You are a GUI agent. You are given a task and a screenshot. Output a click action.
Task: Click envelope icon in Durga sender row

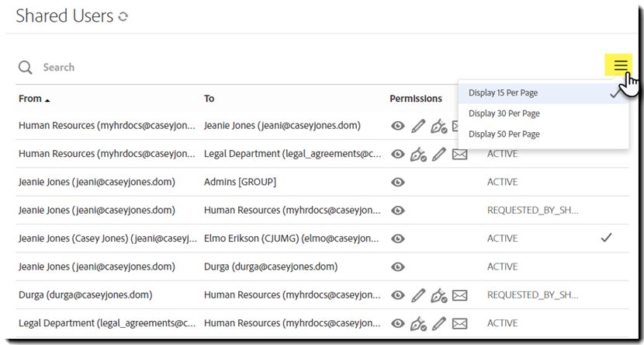460,294
